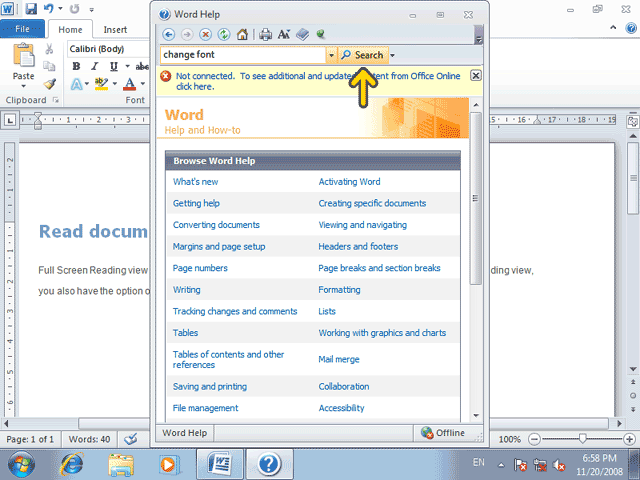Open the Text Effects dropdown arrow

(87, 84)
